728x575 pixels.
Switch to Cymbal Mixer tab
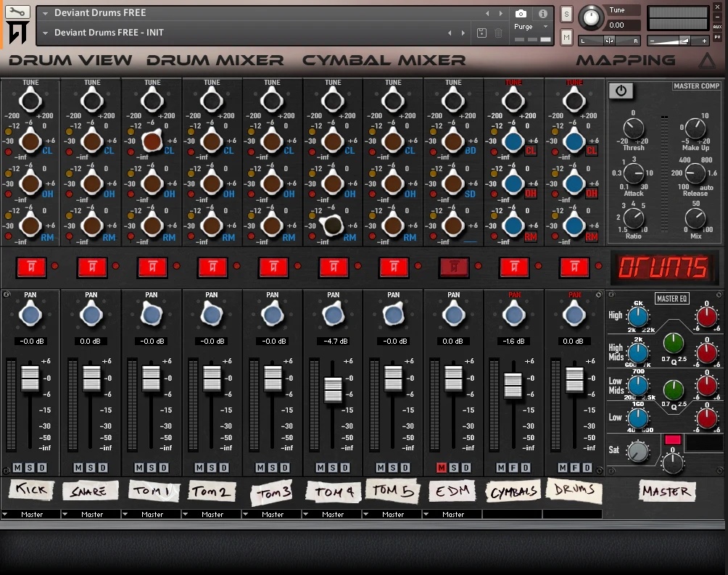click(x=384, y=60)
